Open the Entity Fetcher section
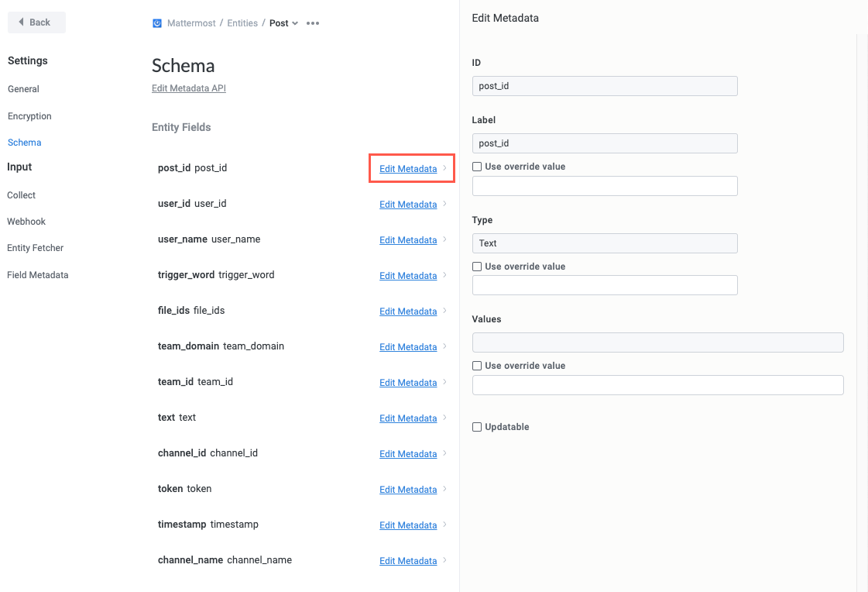 pyautogui.click(x=35, y=247)
